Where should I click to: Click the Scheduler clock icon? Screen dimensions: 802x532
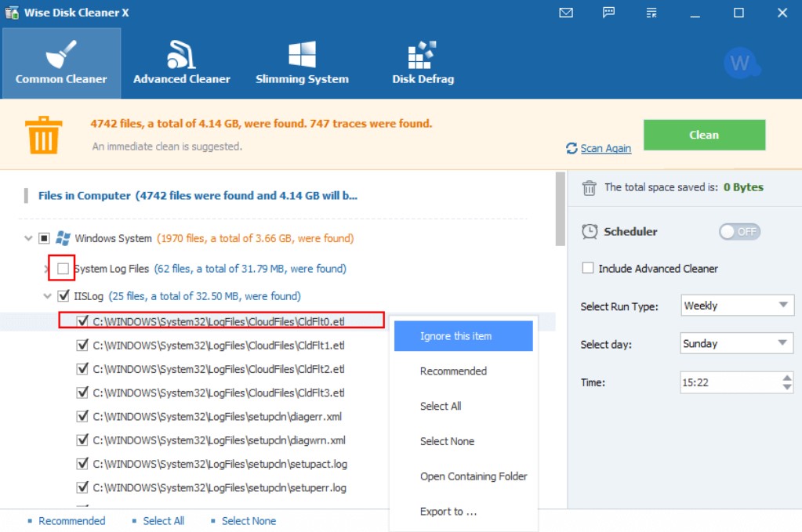pyautogui.click(x=590, y=231)
